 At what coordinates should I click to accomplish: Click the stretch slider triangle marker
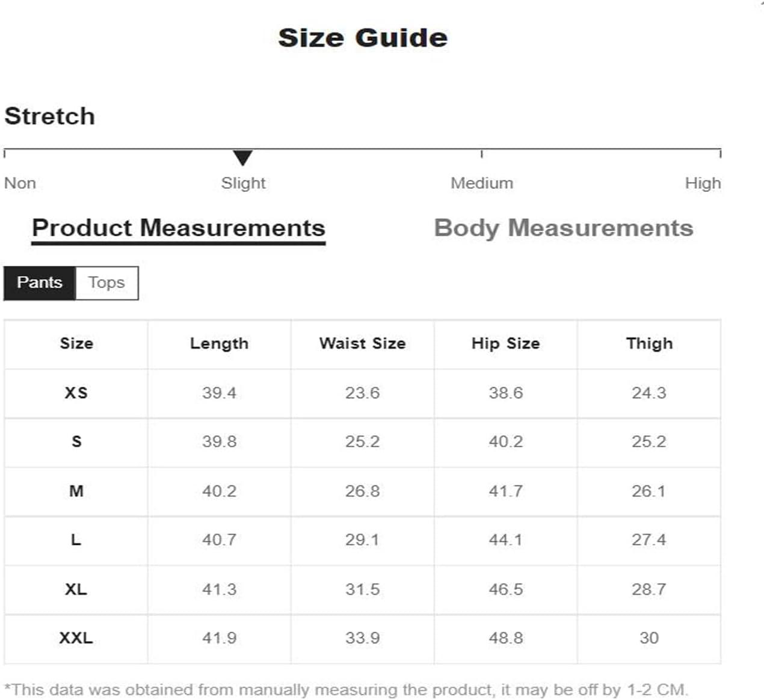[x=242, y=158]
